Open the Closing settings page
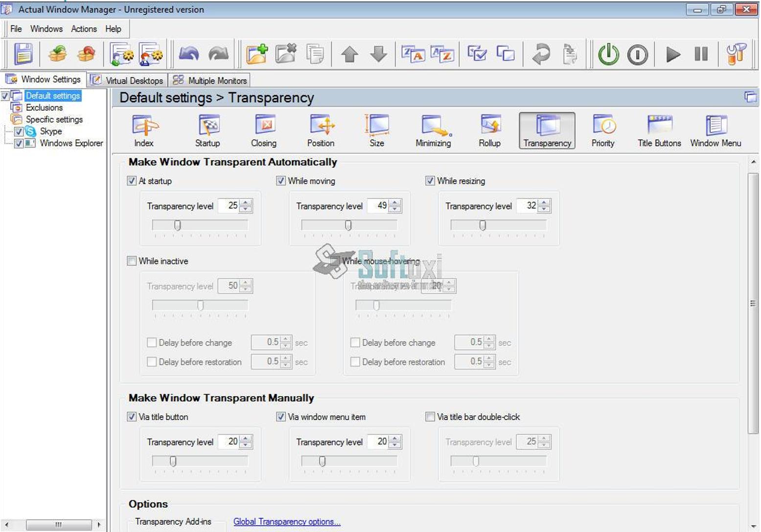The image size is (761, 532). (264, 131)
